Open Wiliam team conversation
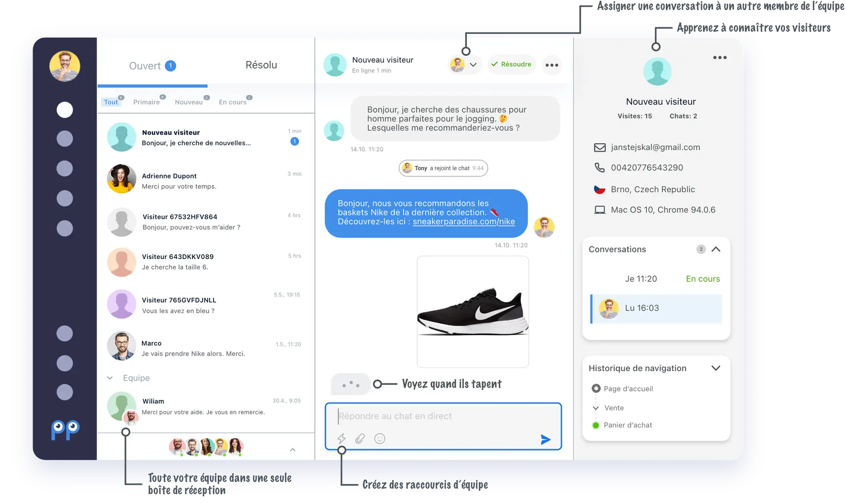Image resolution: width=845 pixels, height=504 pixels. 206,407
